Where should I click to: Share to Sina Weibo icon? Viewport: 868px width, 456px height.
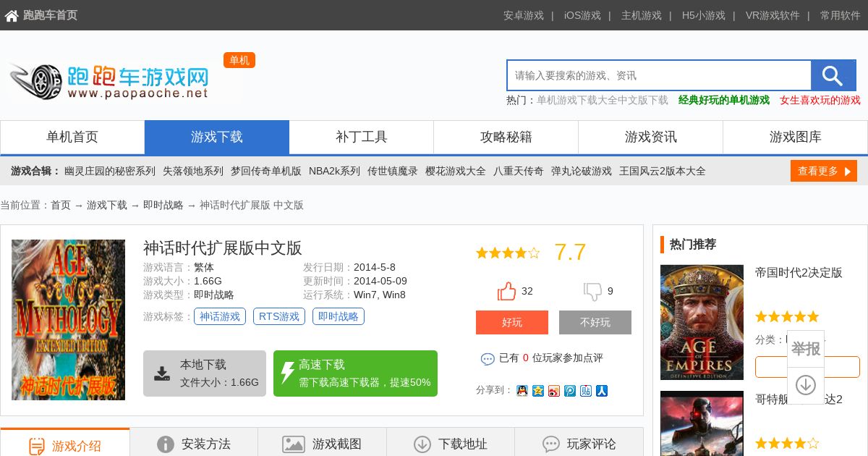tap(554, 391)
